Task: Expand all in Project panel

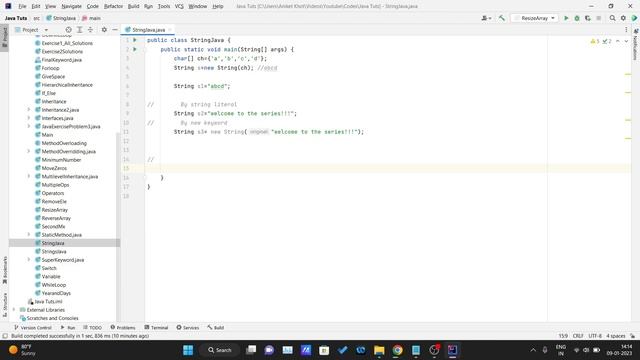Action: [x=80, y=30]
